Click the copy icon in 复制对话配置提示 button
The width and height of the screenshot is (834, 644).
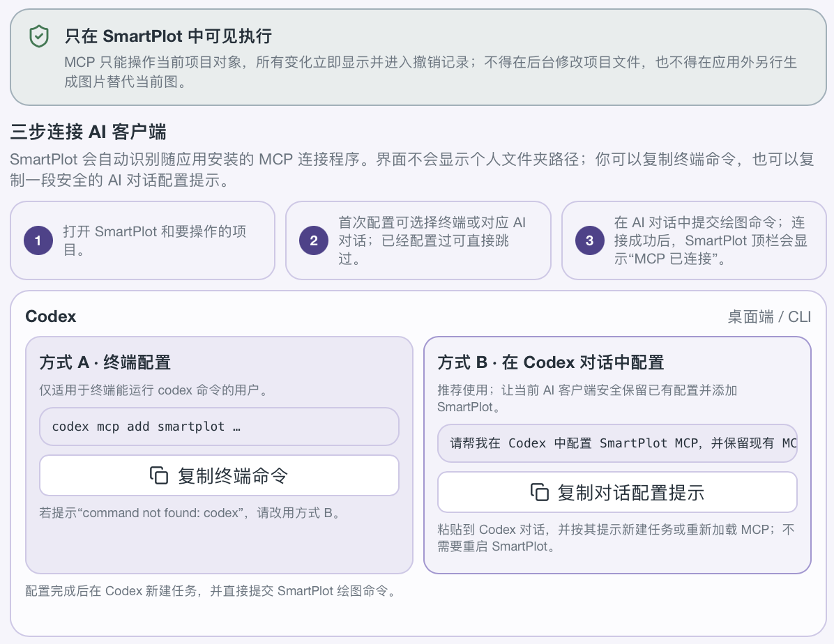coord(539,493)
